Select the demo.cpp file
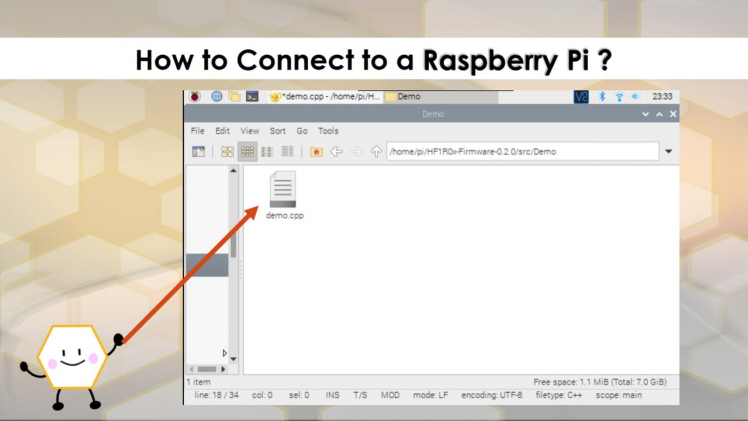This screenshot has height=421, width=748. (x=284, y=195)
